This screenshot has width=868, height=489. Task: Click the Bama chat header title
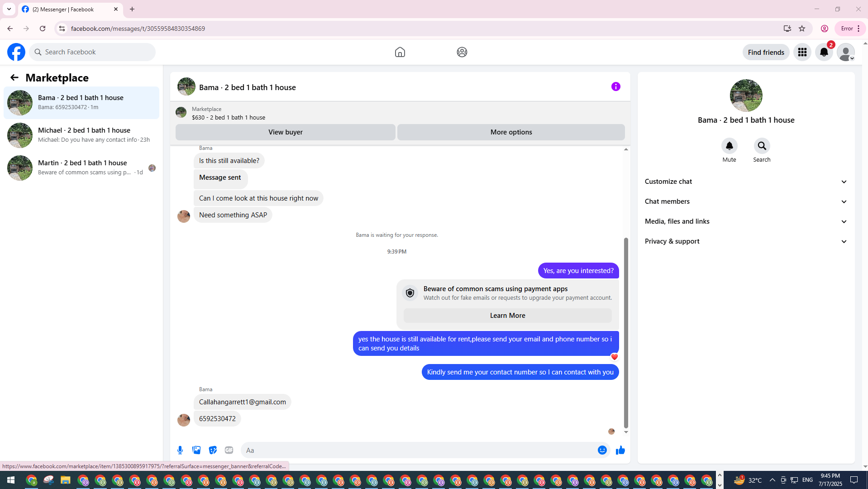point(247,87)
